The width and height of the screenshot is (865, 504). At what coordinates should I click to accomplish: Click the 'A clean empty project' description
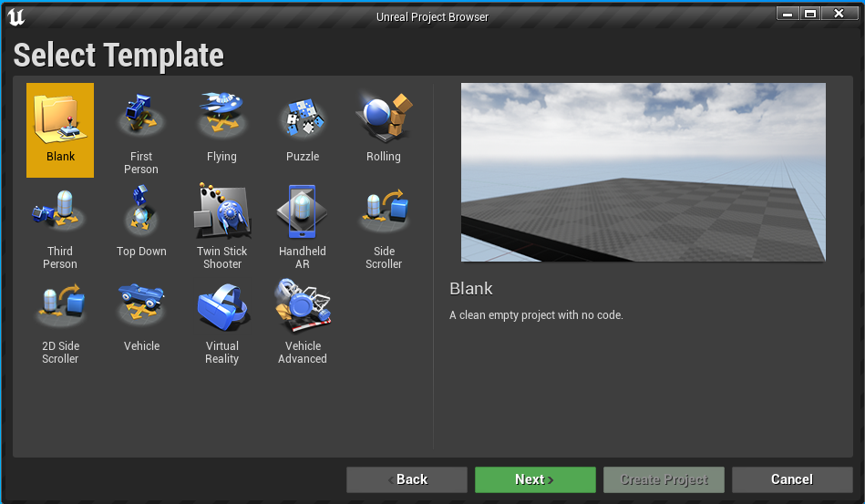(x=536, y=314)
